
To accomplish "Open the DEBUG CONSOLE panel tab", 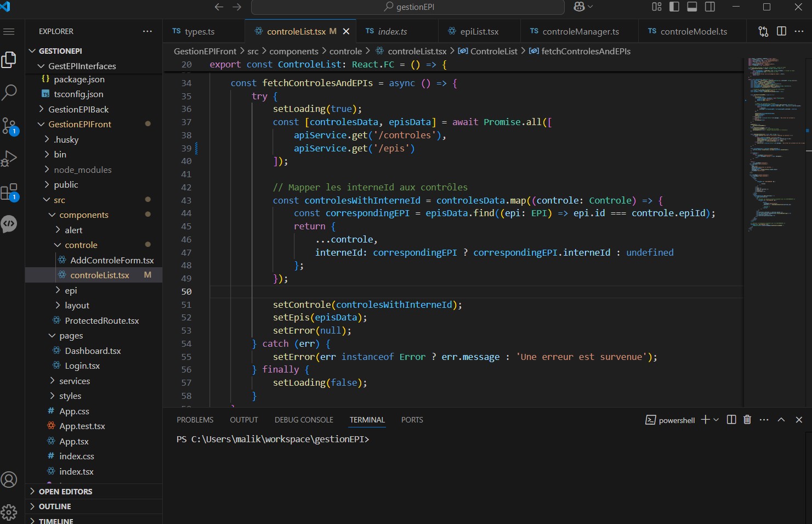I will [304, 420].
